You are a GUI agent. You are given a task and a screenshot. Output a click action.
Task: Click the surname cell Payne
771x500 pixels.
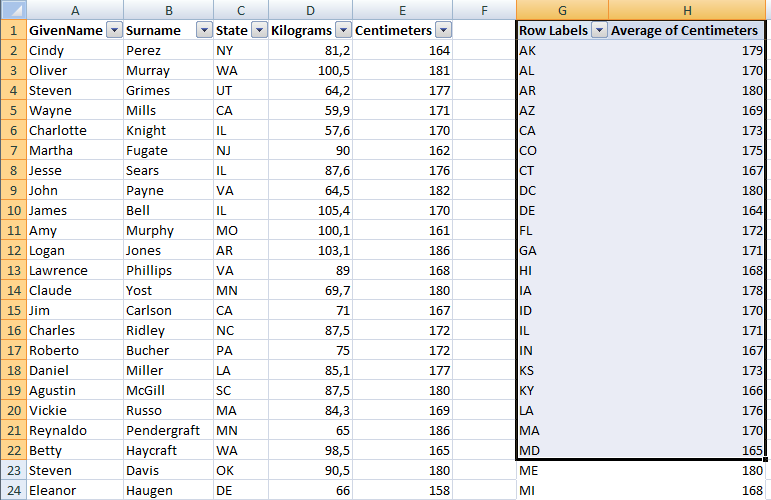point(169,190)
